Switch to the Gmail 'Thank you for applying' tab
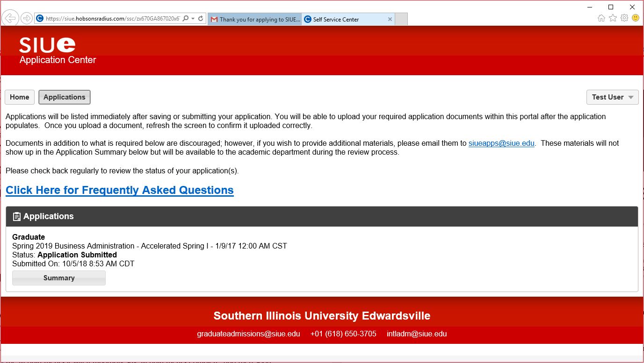 255,19
